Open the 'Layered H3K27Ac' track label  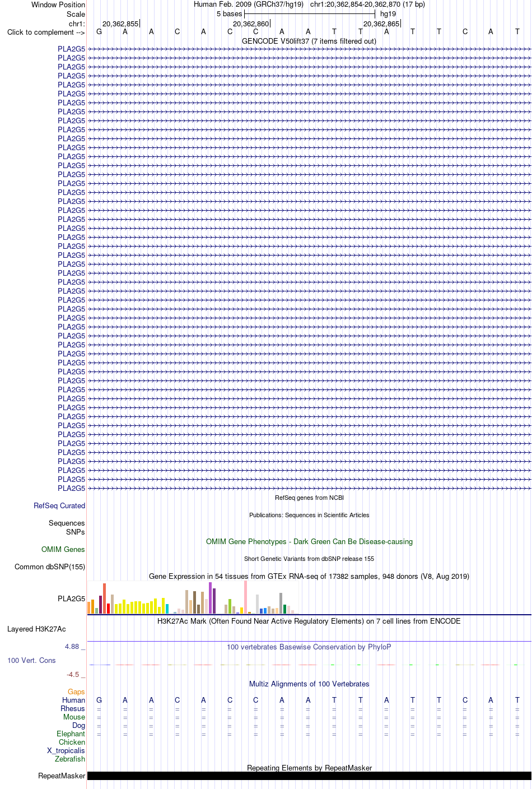click(36, 629)
